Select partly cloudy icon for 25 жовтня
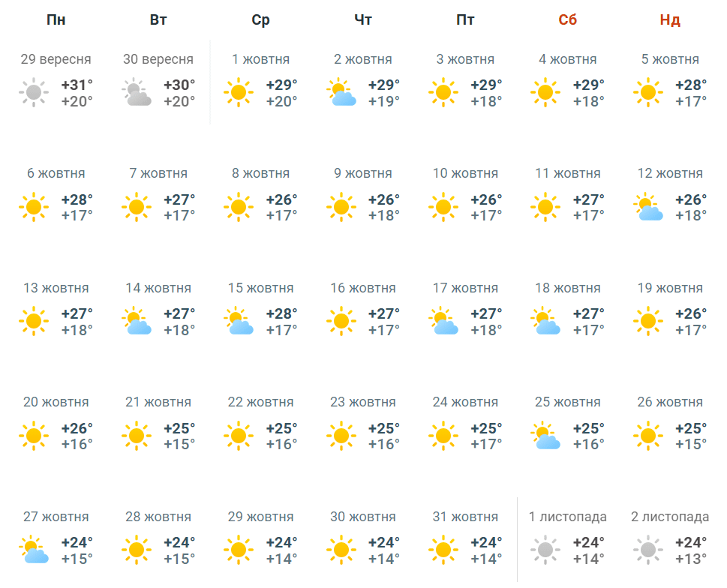727x588 pixels. [545, 436]
